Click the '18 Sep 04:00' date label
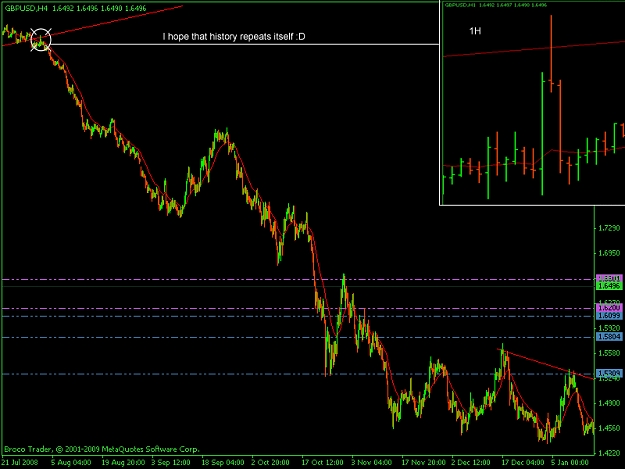 222,463
